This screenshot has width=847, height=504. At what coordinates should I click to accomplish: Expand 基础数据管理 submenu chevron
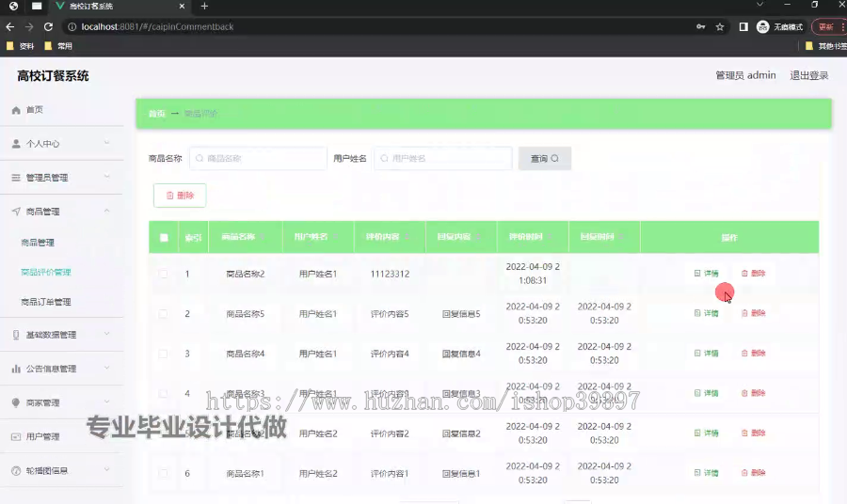[106, 334]
